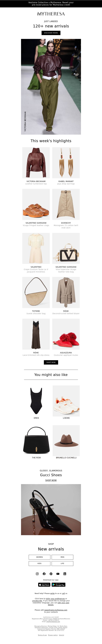Viewport: 102px width, 644px height.
Task: View the Aquazzura red mules image
Action: click(66, 334)
